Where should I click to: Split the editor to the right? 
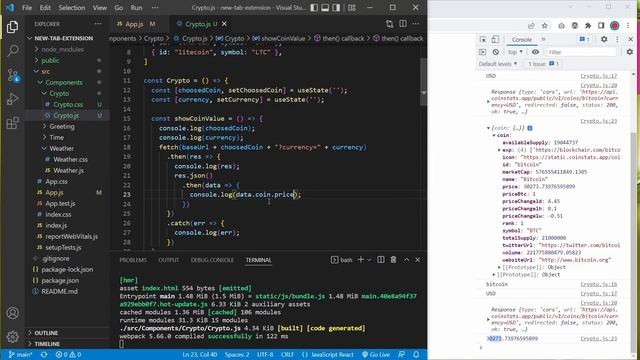[402, 24]
